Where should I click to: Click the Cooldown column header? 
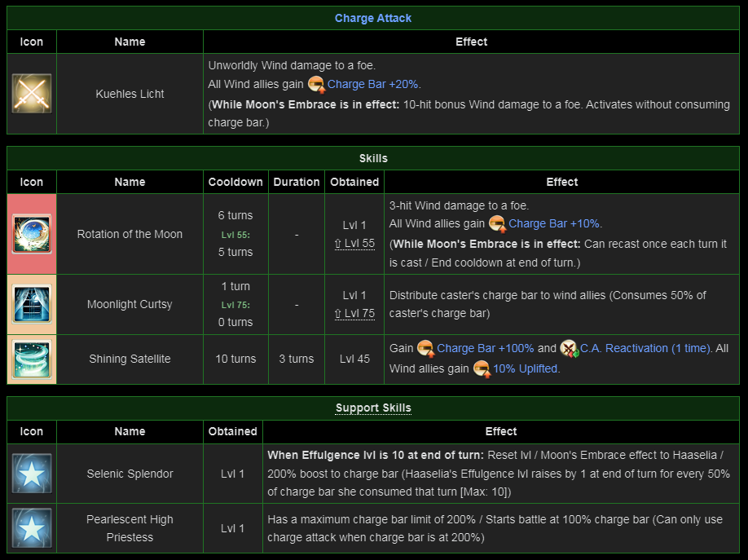pos(235,182)
